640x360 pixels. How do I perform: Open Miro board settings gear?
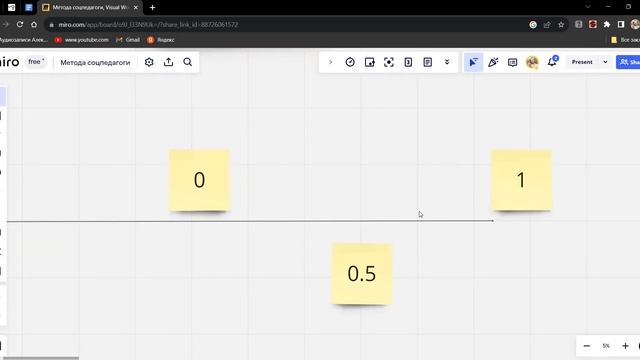point(149,62)
